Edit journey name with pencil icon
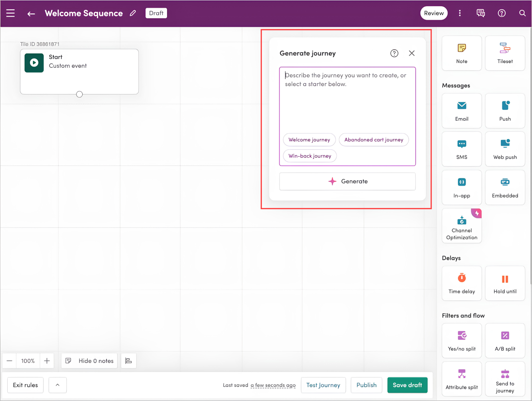Viewport: 532px width, 401px height. click(x=133, y=13)
